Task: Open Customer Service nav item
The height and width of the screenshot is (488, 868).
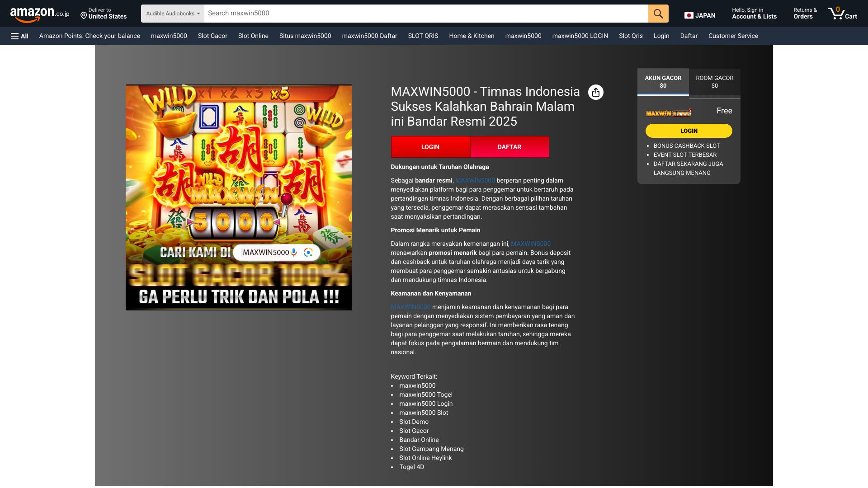Action: (733, 36)
